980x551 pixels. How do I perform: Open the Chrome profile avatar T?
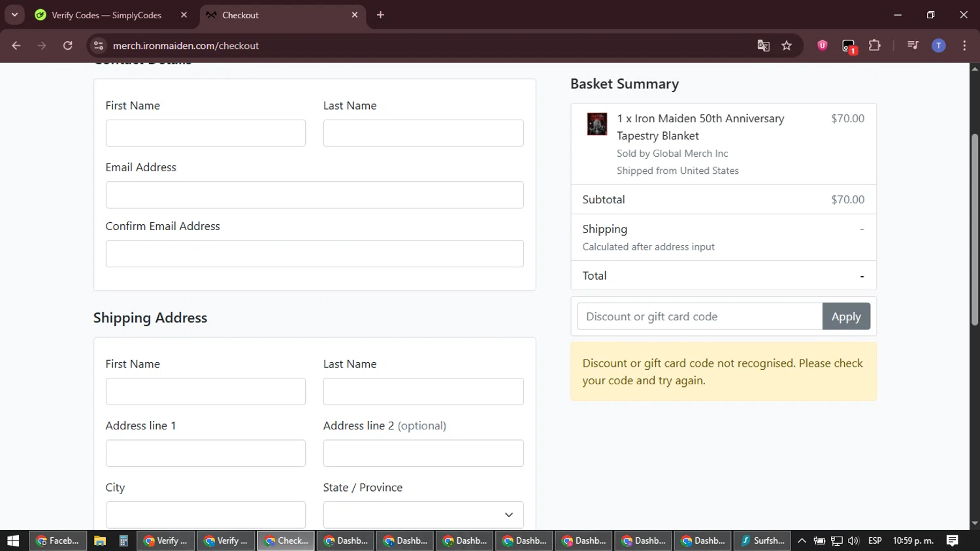tap(939, 46)
